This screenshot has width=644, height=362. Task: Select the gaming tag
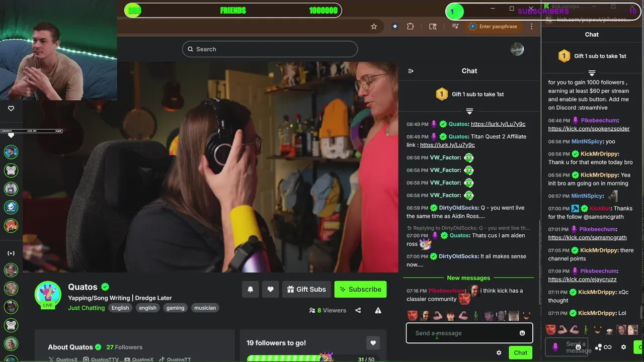coord(175,308)
